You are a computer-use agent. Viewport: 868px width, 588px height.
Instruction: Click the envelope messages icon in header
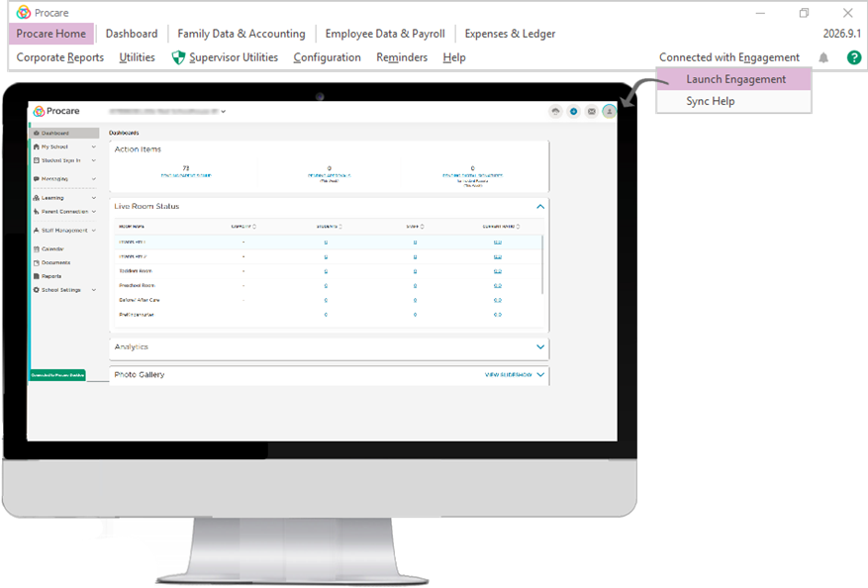592,111
